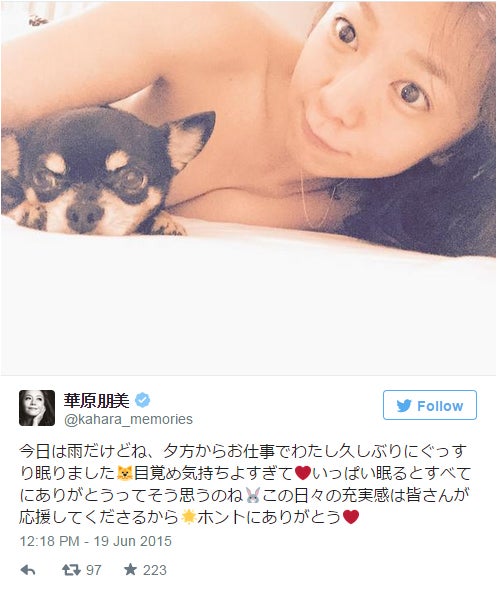The height and width of the screenshot is (603, 499).
Task: Click the sun emoji in the tweet
Action: click(189, 517)
